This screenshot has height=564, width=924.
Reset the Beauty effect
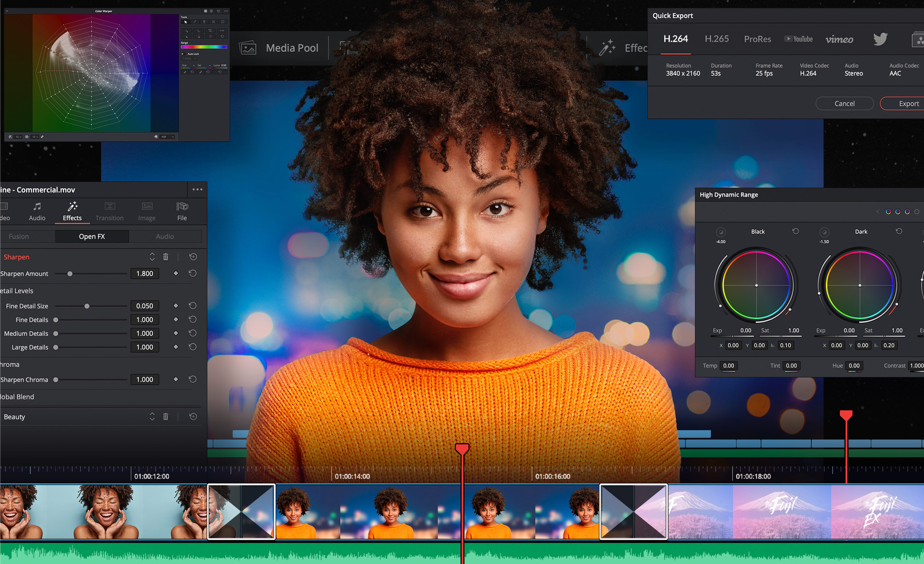193,417
